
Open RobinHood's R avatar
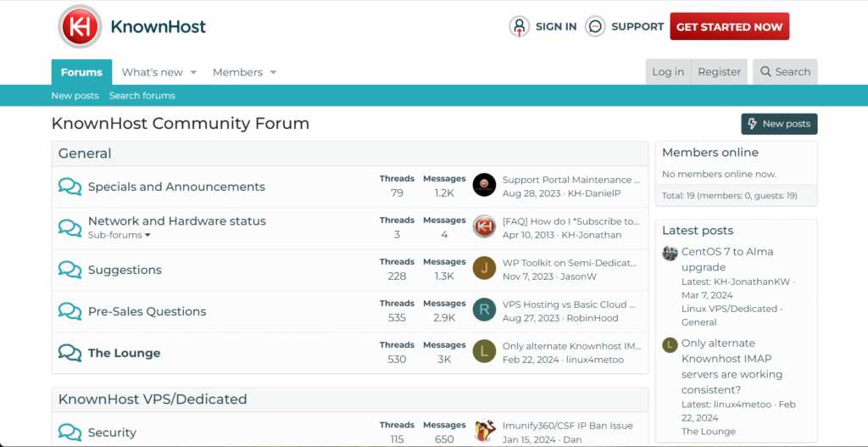coord(484,310)
